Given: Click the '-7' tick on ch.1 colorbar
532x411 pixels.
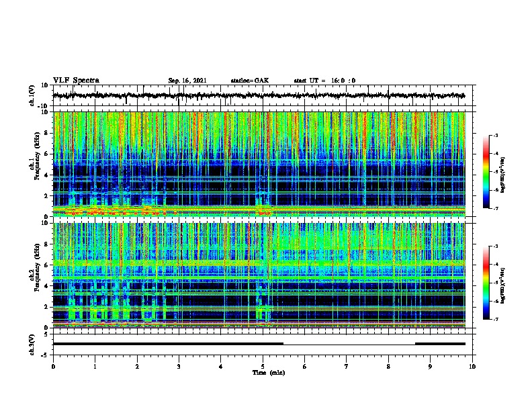Looking at the screenshot, I should [495, 208].
